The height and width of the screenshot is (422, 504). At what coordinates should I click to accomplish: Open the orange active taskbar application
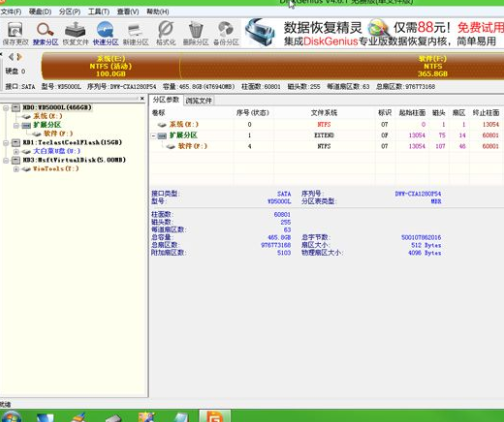(215, 416)
